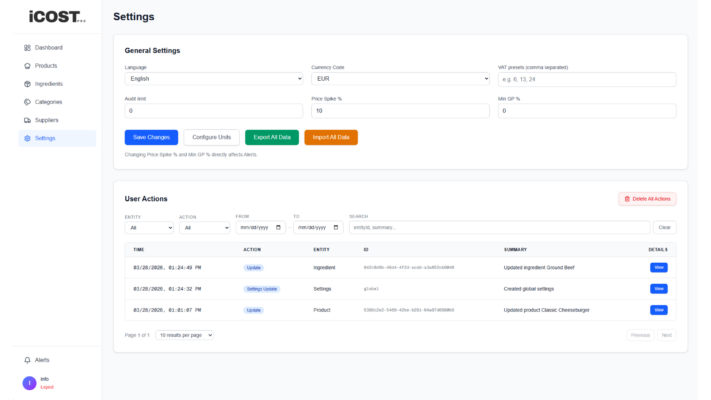This screenshot has height=400, width=711.
Task: Click 'Created global settings' summary
Action: [529, 289]
